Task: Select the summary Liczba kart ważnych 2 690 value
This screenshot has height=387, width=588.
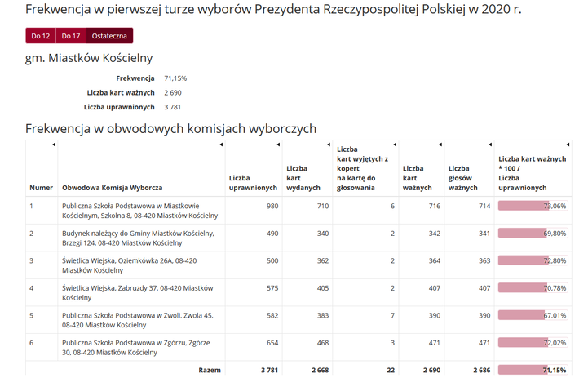Action: pyautogui.click(x=173, y=93)
